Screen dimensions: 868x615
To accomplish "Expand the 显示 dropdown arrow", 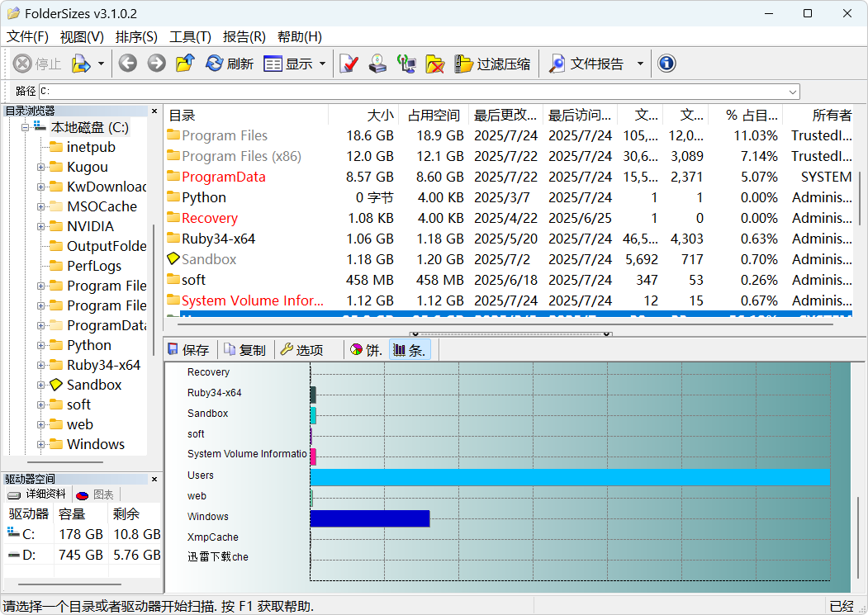I will click(322, 64).
